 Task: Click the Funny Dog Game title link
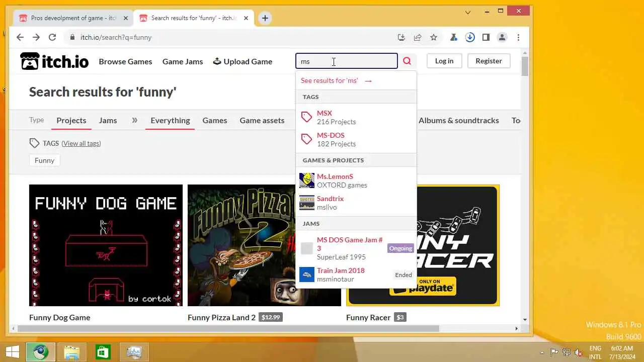coord(59,317)
